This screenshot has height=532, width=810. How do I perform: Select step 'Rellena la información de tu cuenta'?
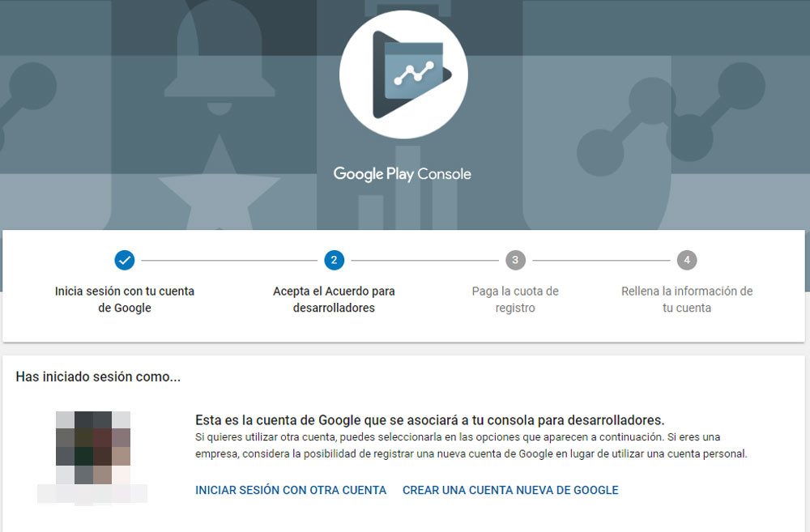pos(687,300)
